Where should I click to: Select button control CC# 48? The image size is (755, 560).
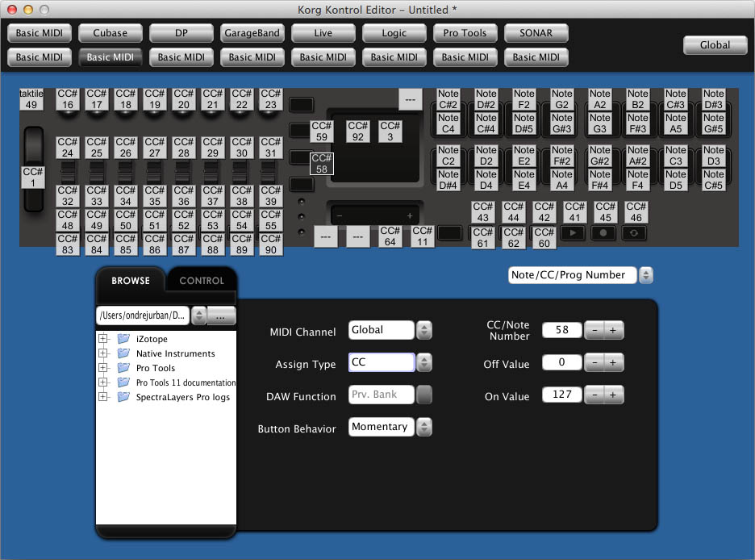68,220
